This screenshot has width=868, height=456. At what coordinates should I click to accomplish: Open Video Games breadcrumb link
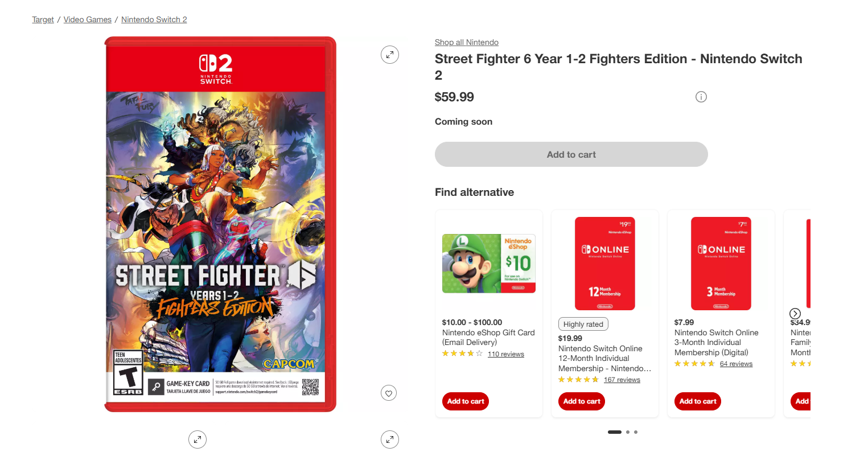(x=88, y=19)
